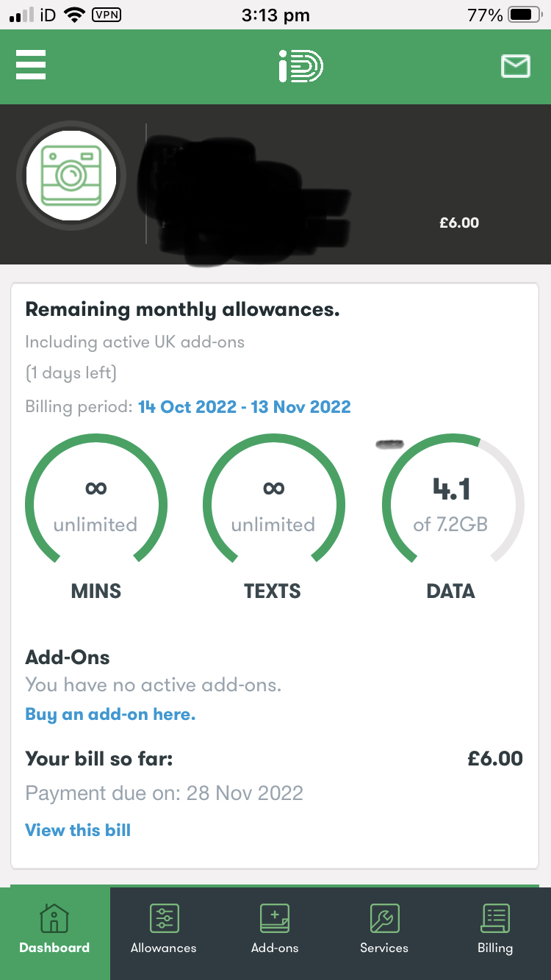Screen dimensions: 551x980
Task: Tap the unlimited TEXTS gauge
Action: pyautogui.click(x=273, y=507)
